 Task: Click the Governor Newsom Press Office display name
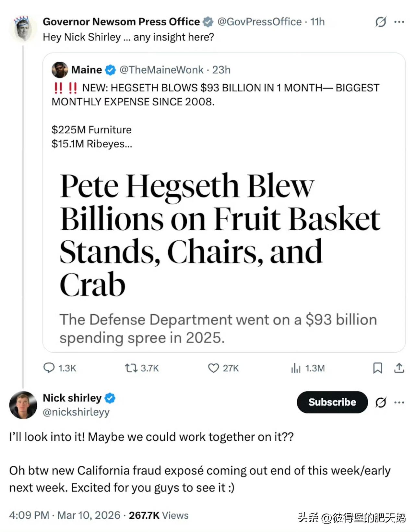tap(121, 22)
